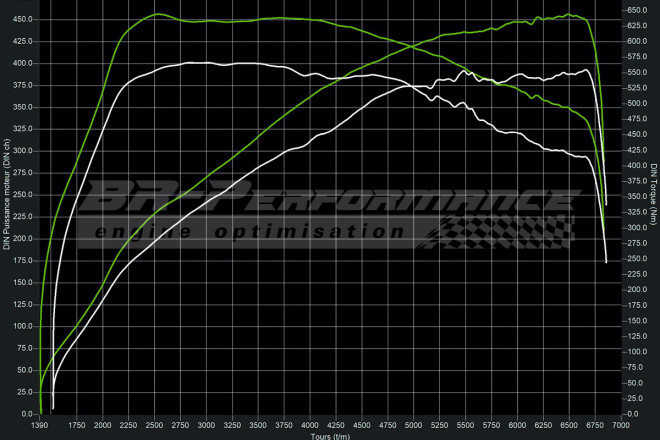
Task: Click the 4250 rpm tick label
Action: click(x=335, y=425)
